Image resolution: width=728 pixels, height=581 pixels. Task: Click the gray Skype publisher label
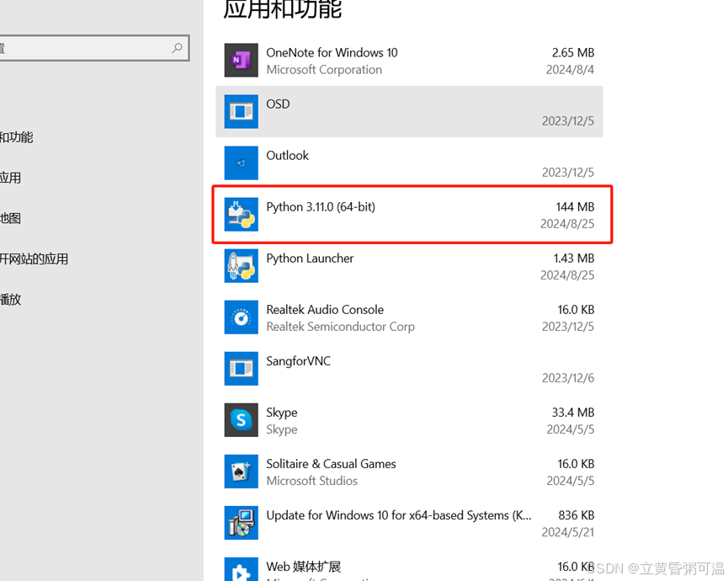click(x=282, y=430)
